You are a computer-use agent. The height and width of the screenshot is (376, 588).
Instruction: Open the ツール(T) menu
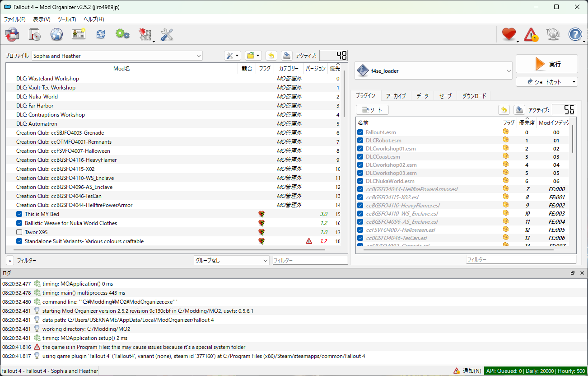[67, 19]
